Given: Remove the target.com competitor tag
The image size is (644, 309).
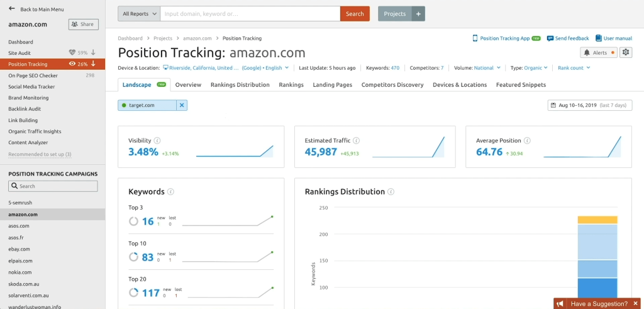Looking at the screenshot, I should click(x=182, y=105).
